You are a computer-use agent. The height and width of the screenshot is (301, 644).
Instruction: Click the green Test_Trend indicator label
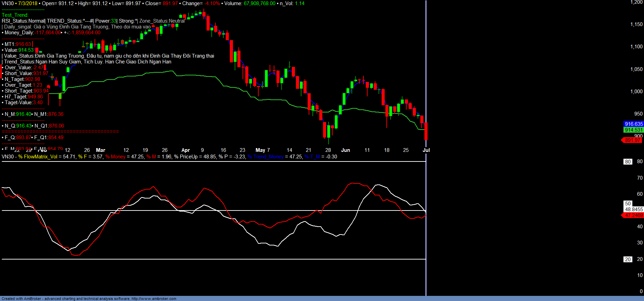[x=15, y=15]
